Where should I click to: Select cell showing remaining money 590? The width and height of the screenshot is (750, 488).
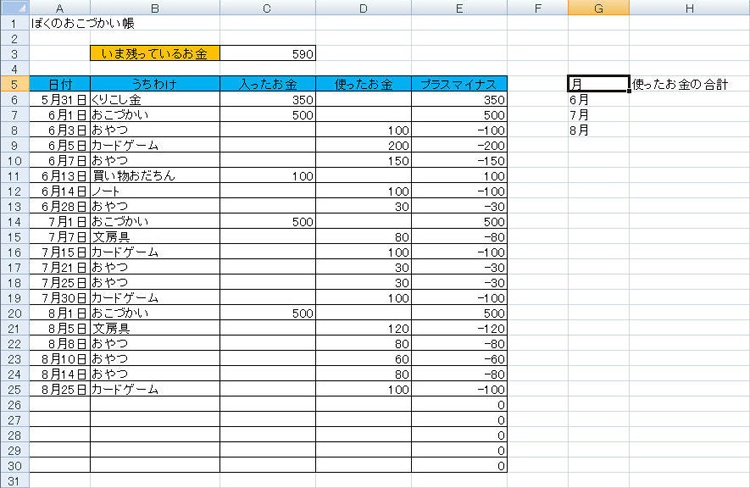[x=267, y=53]
